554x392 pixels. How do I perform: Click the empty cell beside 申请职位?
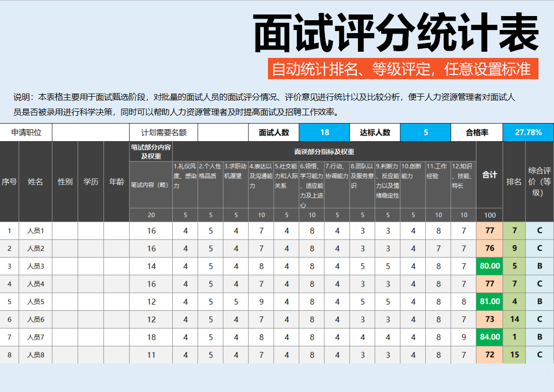[91, 132]
